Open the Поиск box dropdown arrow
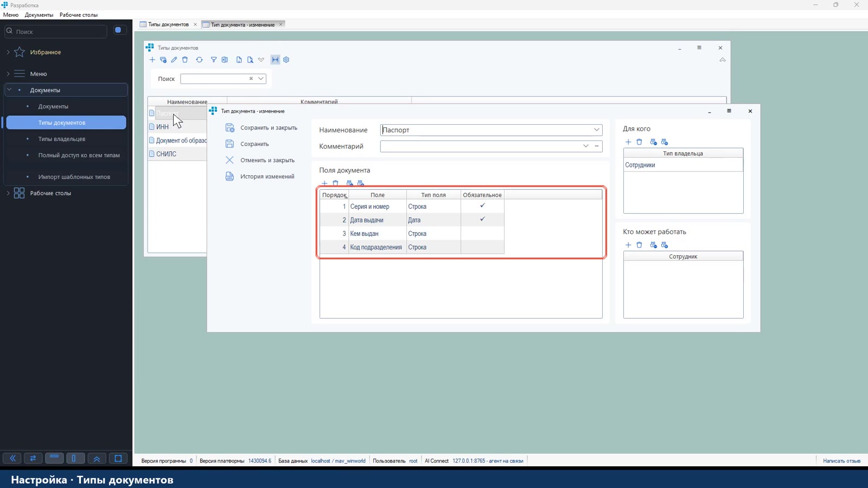This screenshot has width=868, height=488. [x=261, y=79]
